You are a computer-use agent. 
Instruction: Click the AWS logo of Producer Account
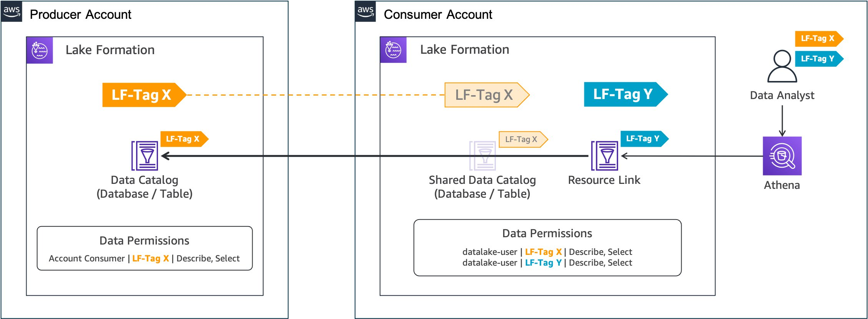(x=12, y=12)
